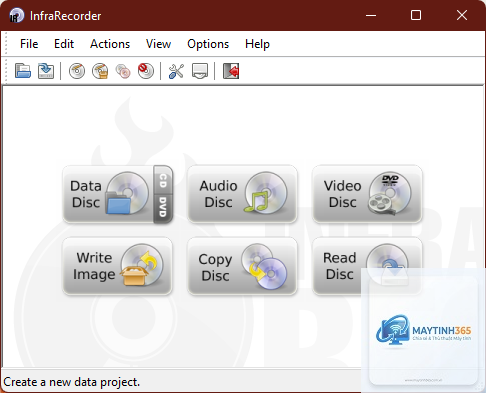
Task: Click the Save project toolbar icon
Action: 46,71
